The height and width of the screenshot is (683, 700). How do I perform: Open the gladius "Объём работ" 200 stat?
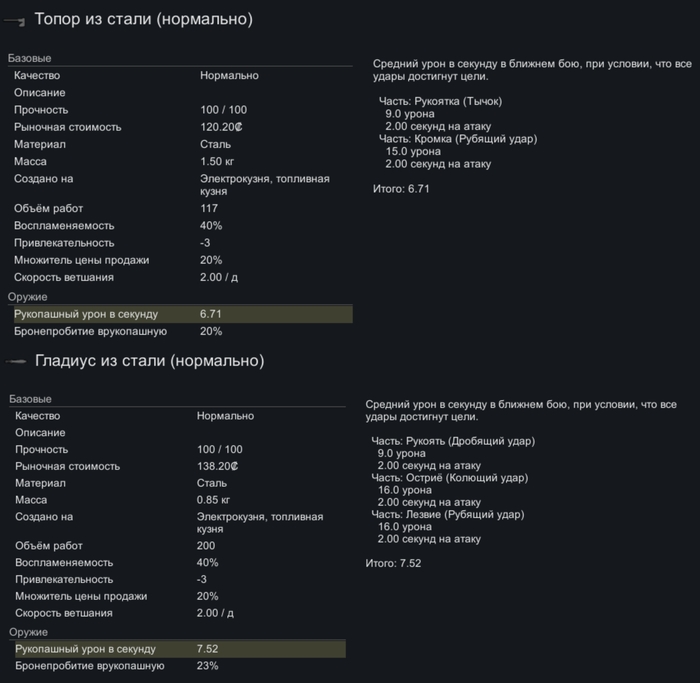pos(176,546)
